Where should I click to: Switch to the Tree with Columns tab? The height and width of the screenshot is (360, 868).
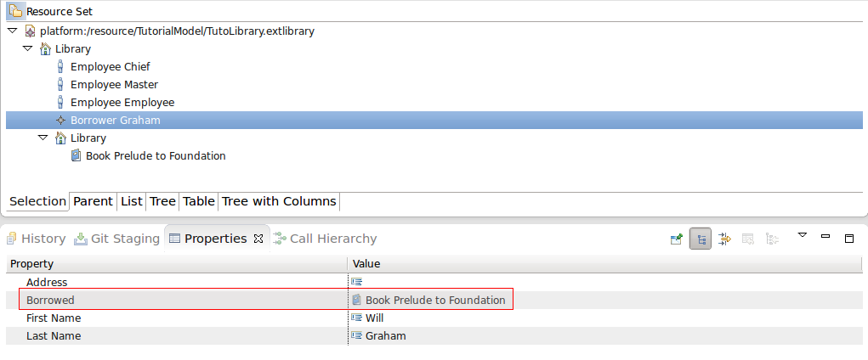[279, 201]
